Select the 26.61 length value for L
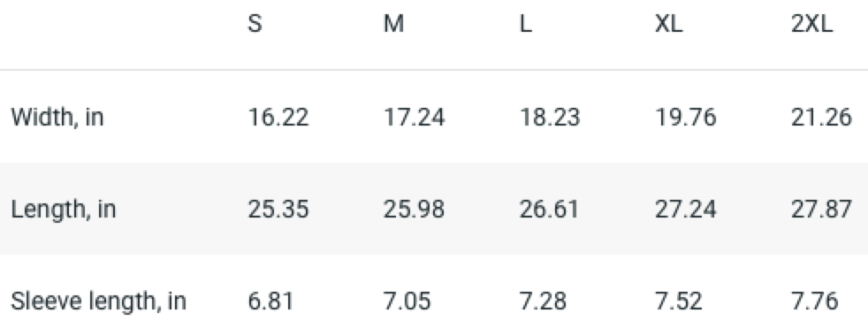The width and height of the screenshot is (868, 336). (x=549, y=210)
